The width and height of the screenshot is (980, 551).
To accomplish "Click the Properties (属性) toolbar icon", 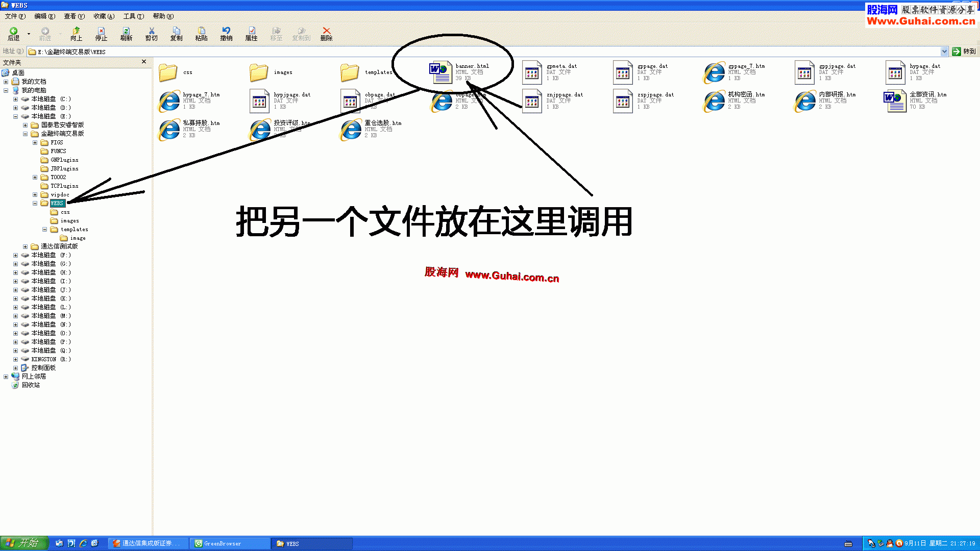I will tap(251, 34).
